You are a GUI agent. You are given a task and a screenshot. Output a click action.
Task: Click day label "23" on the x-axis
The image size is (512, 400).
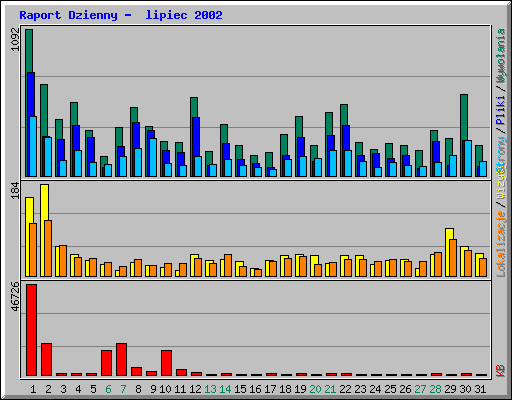[x=360, y=389]
